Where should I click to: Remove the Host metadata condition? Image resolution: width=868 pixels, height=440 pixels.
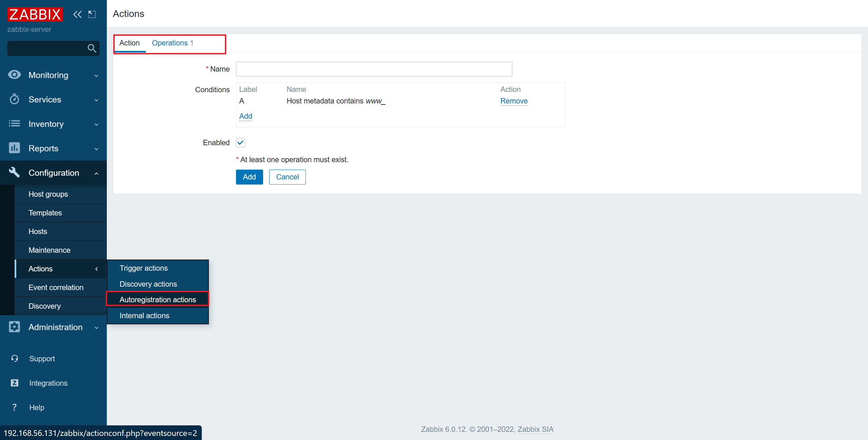click(514, 101)
